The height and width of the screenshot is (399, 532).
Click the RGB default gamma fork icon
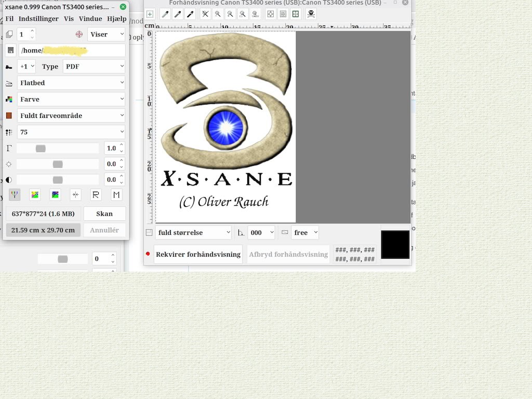[15, 194]
